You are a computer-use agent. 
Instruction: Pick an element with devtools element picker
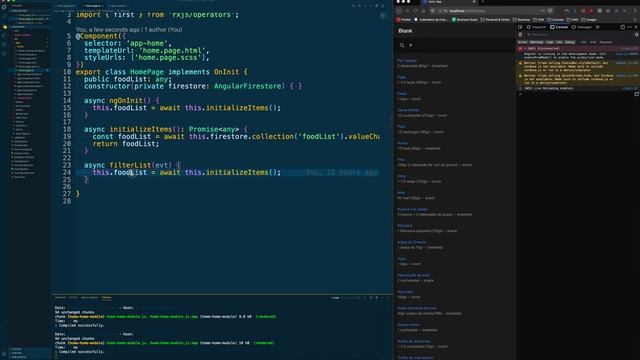click(x=520, y=27)
